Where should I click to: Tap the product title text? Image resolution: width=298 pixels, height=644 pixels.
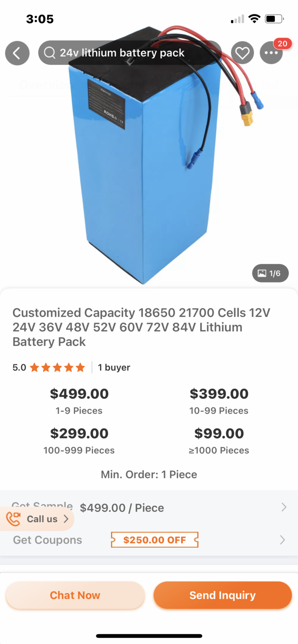point(141,327)
